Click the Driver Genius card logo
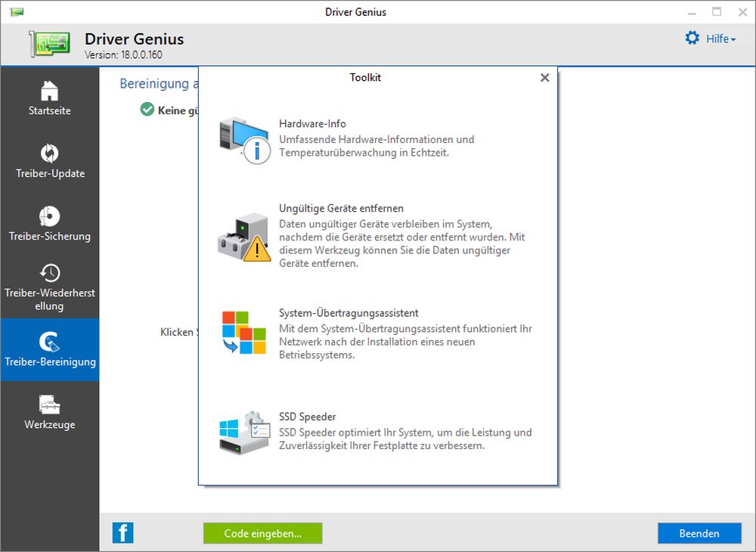 pyautogui.click(x=51, y=43)
